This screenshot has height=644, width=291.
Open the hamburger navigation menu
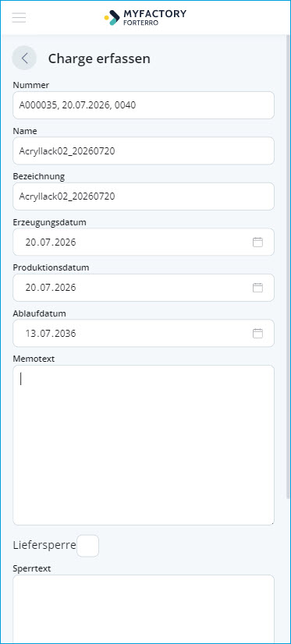[x=19, y=18]
